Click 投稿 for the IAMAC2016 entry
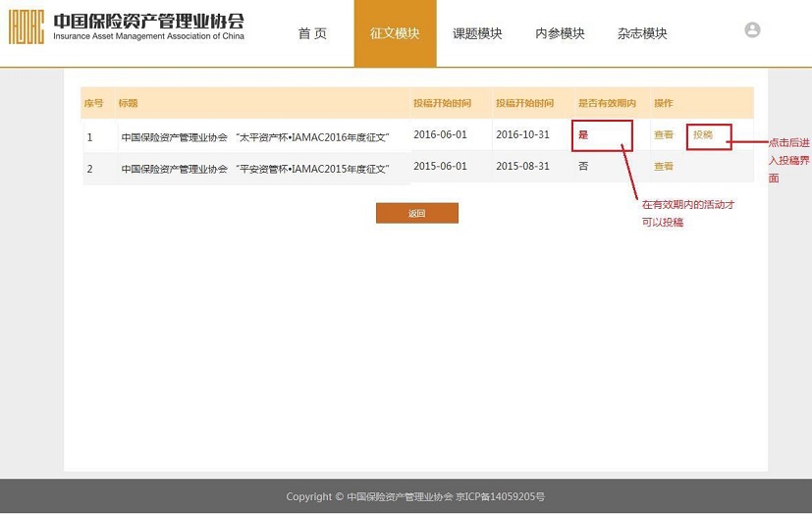 pos(703,135)
